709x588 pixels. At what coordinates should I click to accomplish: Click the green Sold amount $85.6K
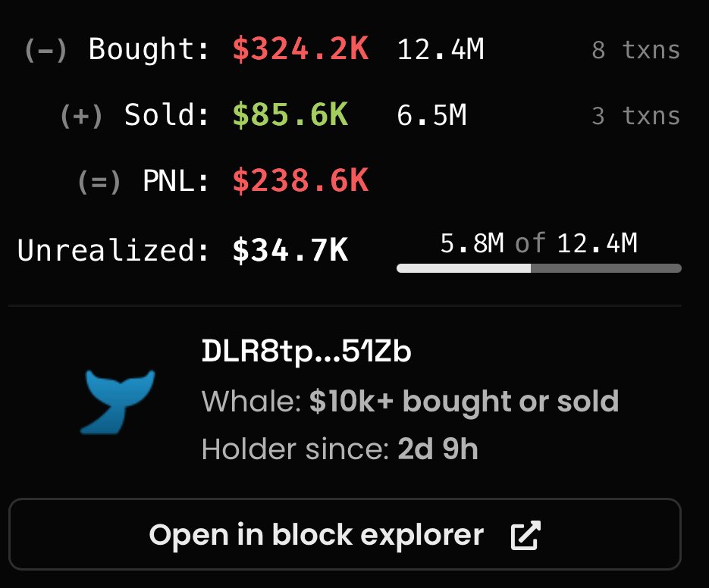pyautogui.click(x=290, y=115)
